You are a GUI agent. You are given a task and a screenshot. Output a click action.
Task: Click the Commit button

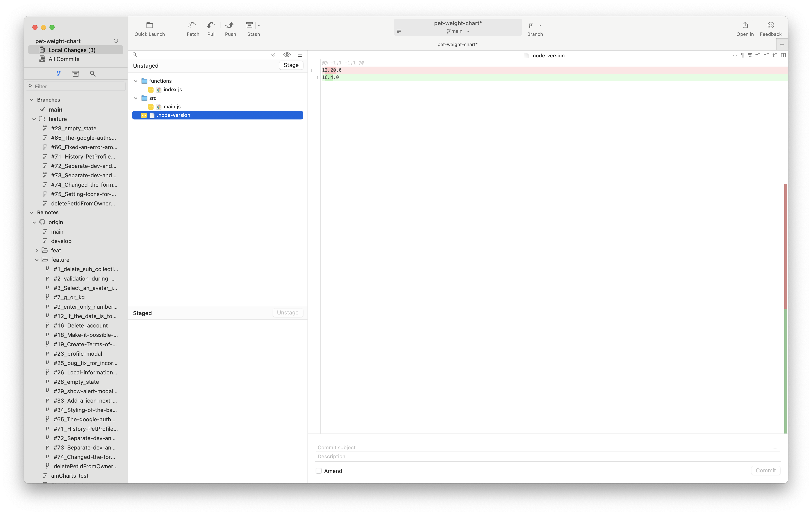(766, 470)
